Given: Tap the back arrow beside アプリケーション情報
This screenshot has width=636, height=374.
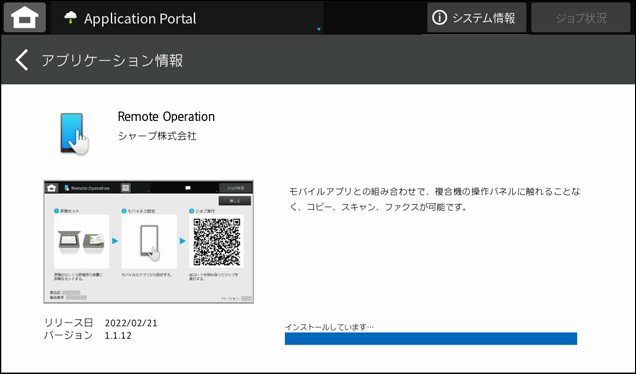Looking at the screenshot, I should [x=22, y=60].
